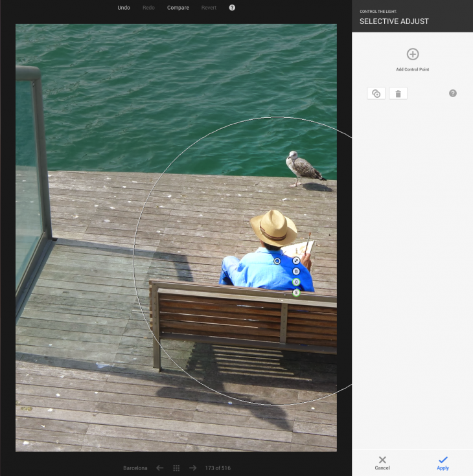
Task: Click the Barcelona album name
Action: click(x=135, y=468)
